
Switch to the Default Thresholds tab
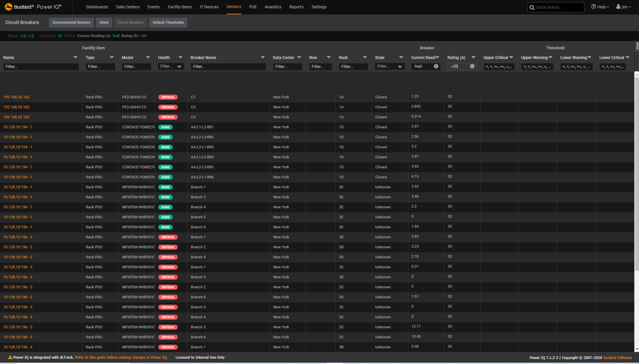pos(168,22)
